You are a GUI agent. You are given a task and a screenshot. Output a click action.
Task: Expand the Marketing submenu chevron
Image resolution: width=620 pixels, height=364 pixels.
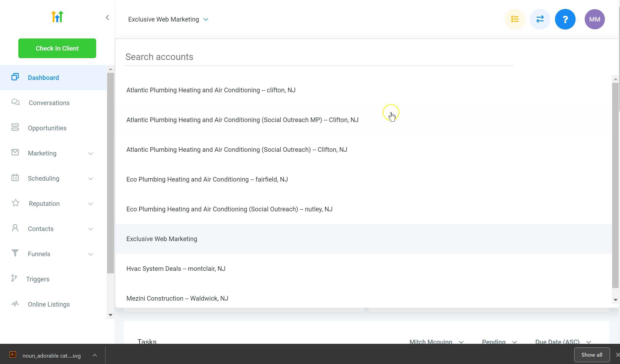90,153
